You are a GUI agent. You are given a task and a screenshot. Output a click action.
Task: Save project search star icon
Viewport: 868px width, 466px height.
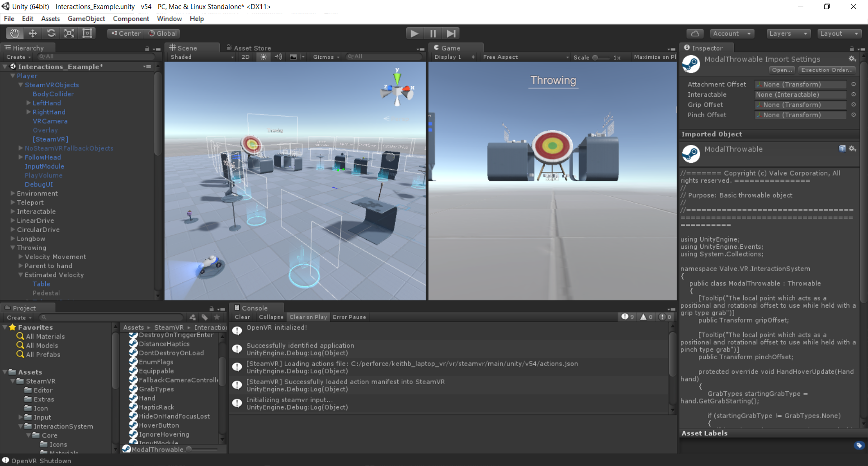[217, 318]
